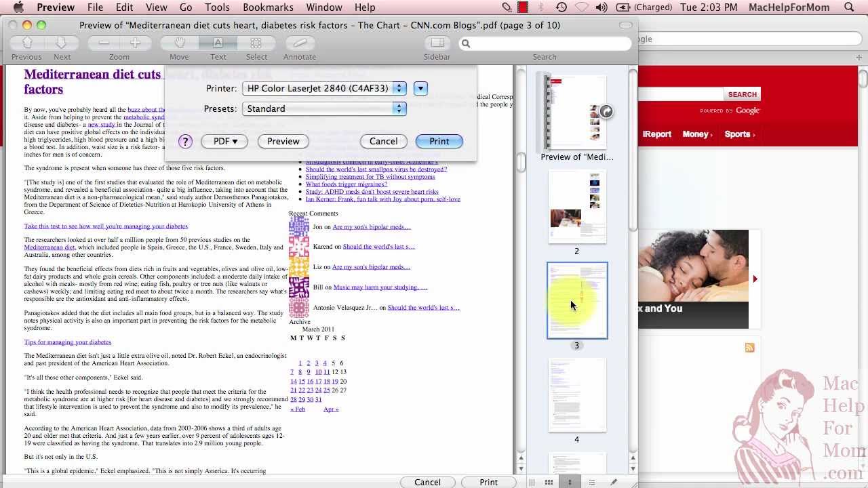Image resolution: width=868 pixels, height=488 pixels.
Task: Choose the rectangular Select tool
Action: tap(256, 43)
